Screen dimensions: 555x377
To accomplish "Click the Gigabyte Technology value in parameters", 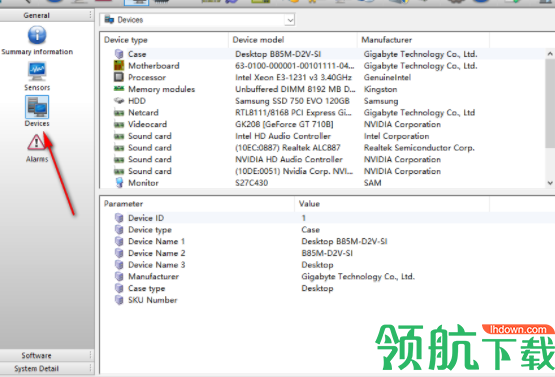I will (358, 276).
